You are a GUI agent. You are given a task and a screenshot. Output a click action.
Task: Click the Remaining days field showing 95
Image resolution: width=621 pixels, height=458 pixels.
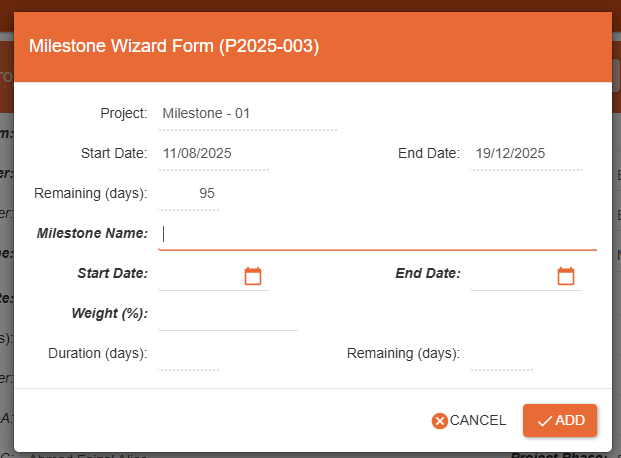click(190, 194)
